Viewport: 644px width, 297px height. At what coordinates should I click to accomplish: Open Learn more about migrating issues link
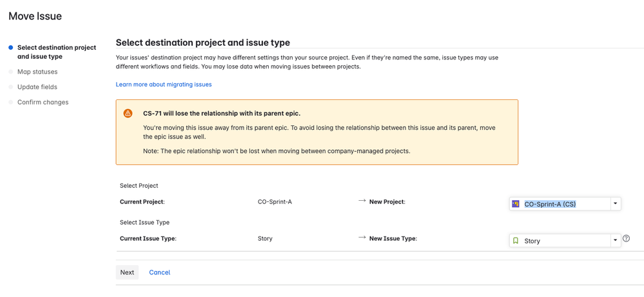[x=164, y=85]
